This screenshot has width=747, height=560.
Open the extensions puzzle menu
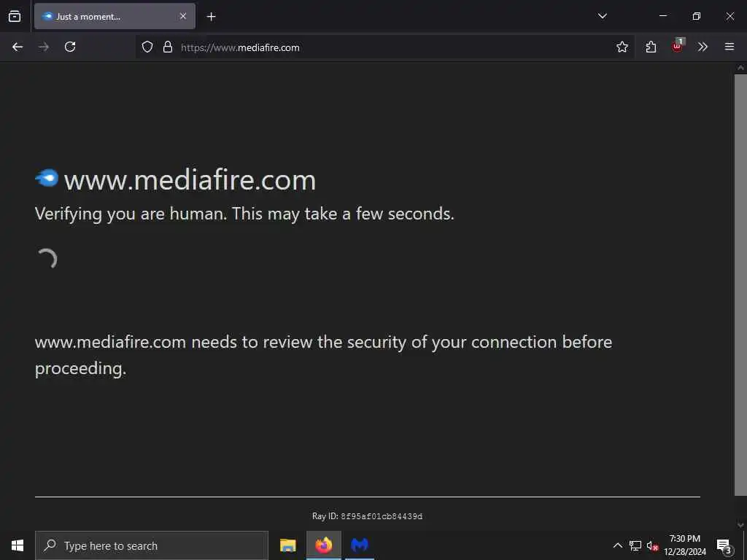pyautogui.click(x=651, y=47)
